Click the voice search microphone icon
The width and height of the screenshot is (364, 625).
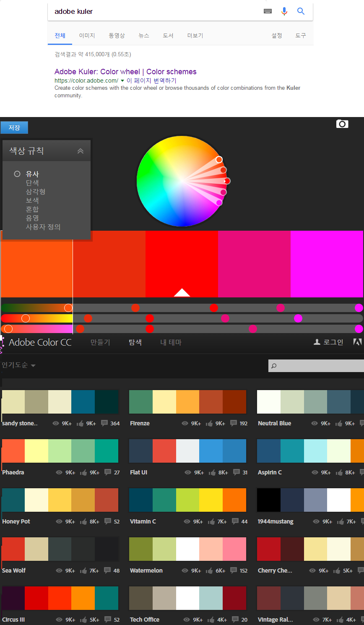(284, 11)
